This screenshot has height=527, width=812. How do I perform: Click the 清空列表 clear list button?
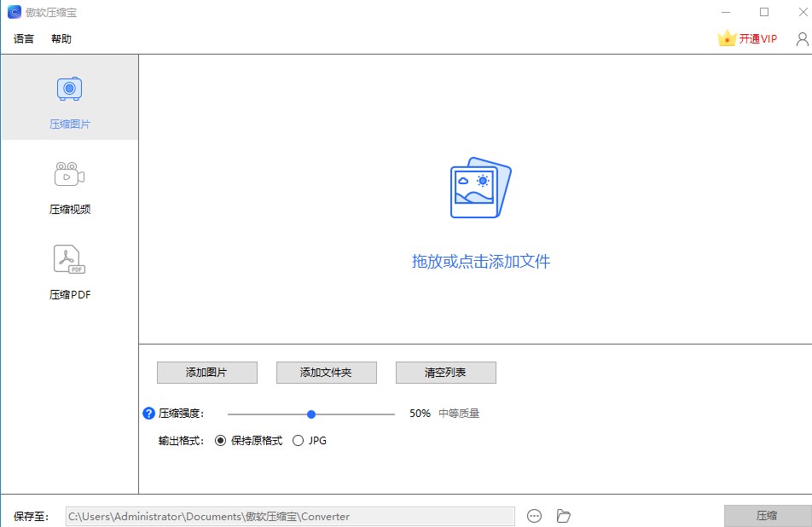pos(445,373)
